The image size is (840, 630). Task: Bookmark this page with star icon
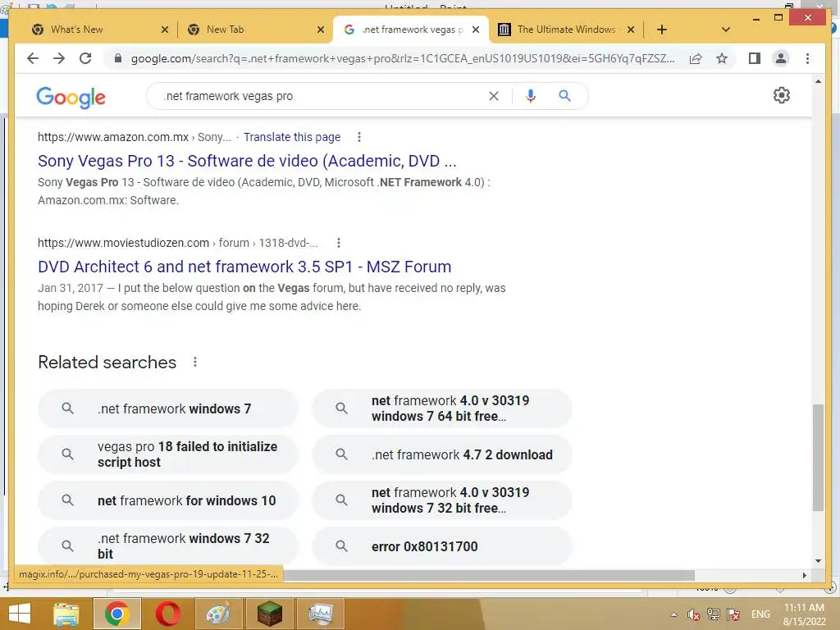tap(722, 58)
